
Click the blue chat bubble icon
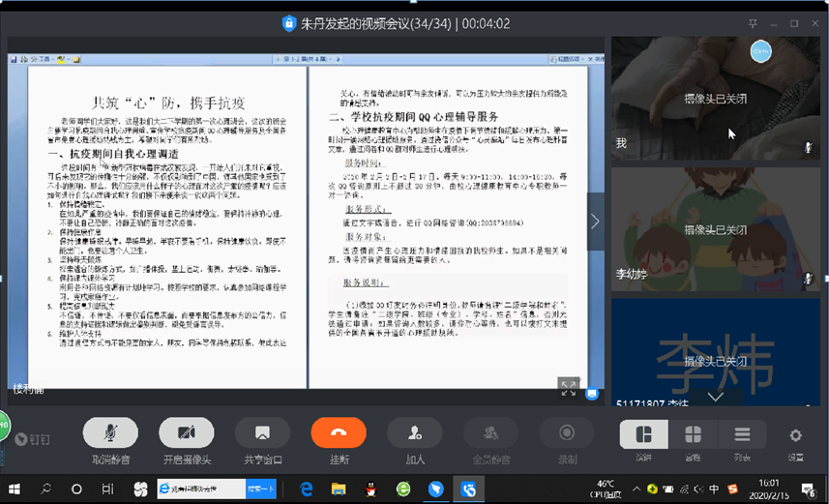click(x=592, y=394)
